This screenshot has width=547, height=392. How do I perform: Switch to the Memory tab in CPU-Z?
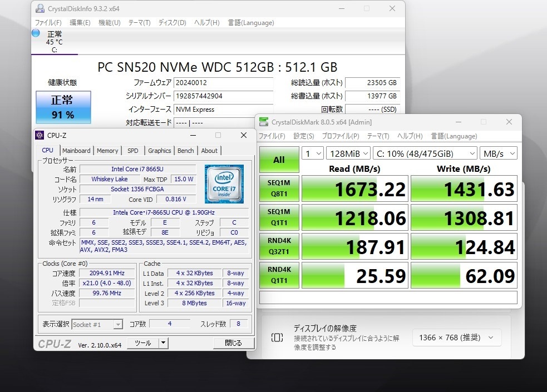[x=107, y=151]
